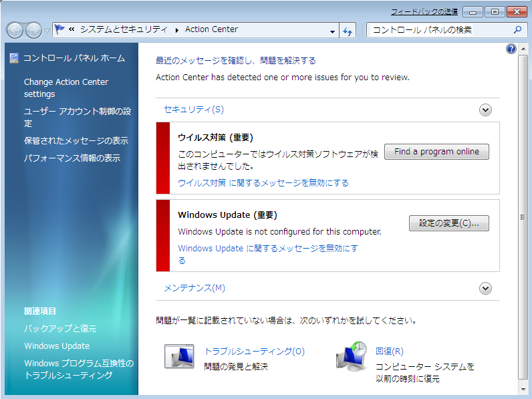The width and height of the screenshot is (532, 399).
Task: Click 設定の変更(C)... button
Action: click(x=449, y=223)
